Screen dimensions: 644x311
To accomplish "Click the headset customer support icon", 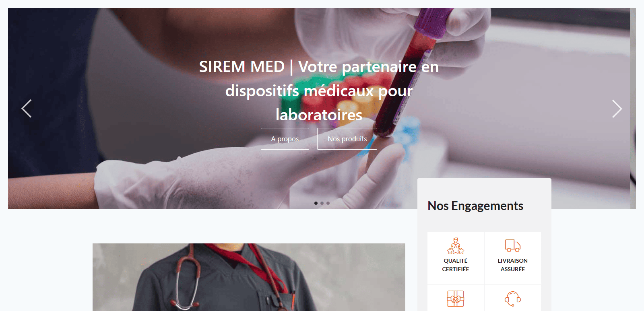I will pos(513,299).
